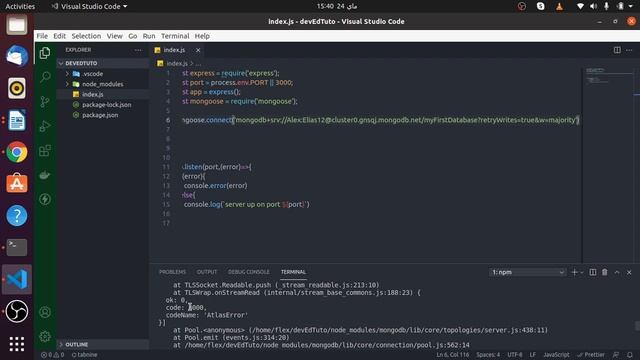Open Files manager from the dock
640x360 pixels.
pyautogui.click(x=17, y=24)
